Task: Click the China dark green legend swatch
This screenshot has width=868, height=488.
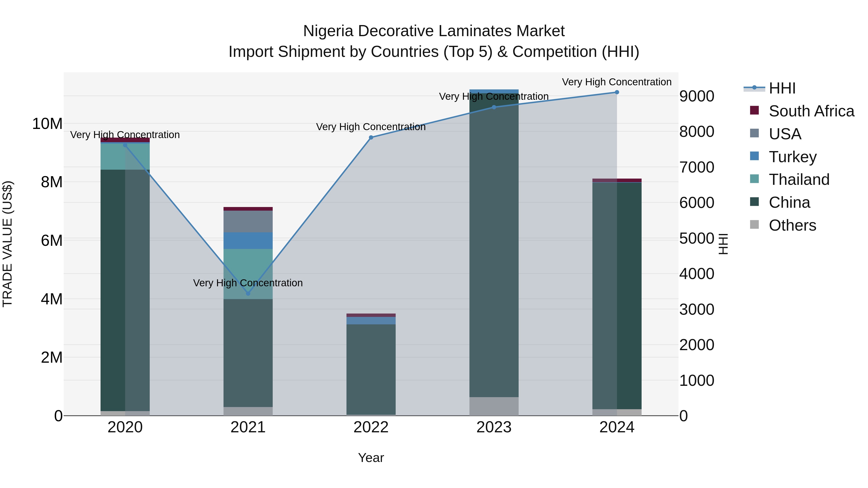Action: tap(754, 202)
